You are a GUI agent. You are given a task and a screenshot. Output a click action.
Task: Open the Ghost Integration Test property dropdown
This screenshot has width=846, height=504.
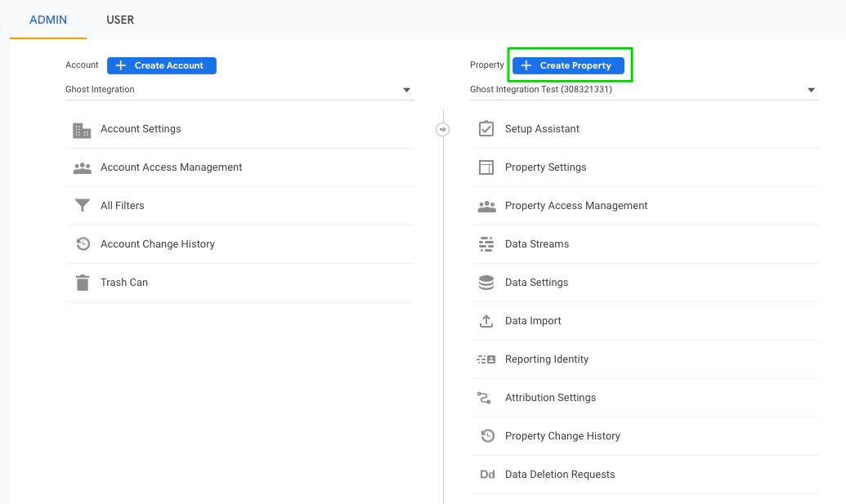811,90
